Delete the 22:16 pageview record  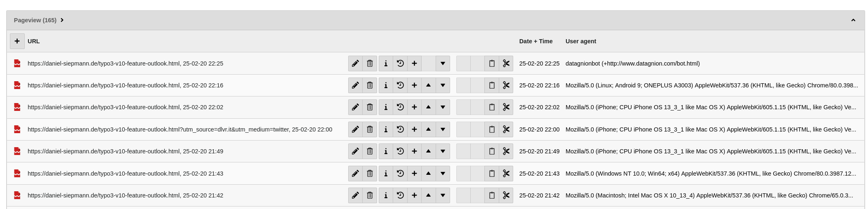370,85
